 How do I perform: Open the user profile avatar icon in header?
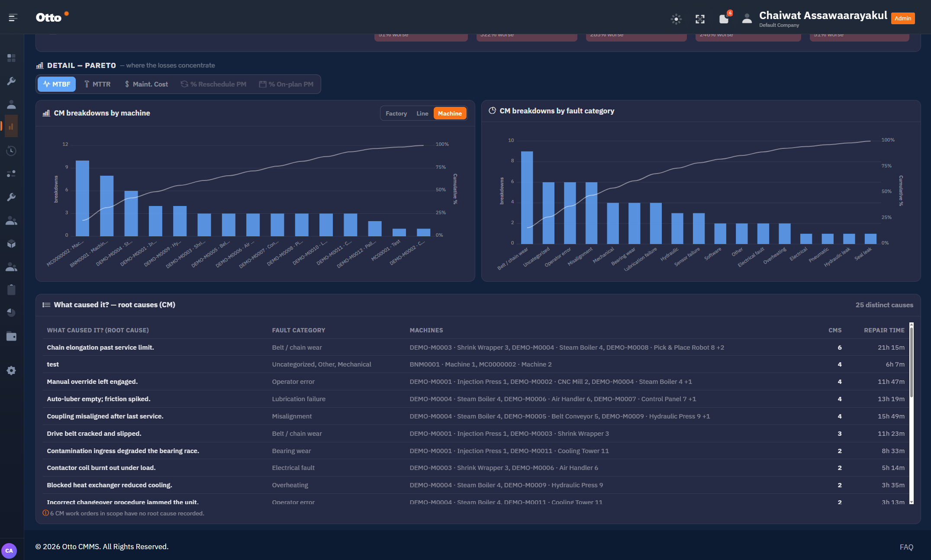[747, 19]
